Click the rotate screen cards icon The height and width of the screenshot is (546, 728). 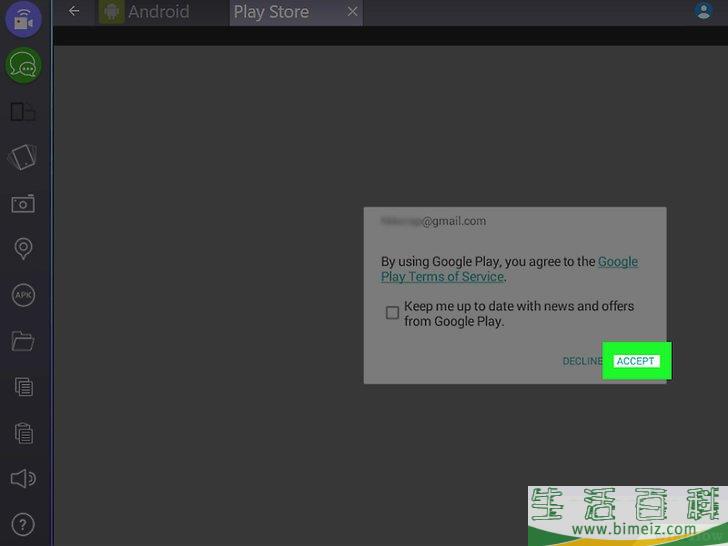[x=23, y=157]
